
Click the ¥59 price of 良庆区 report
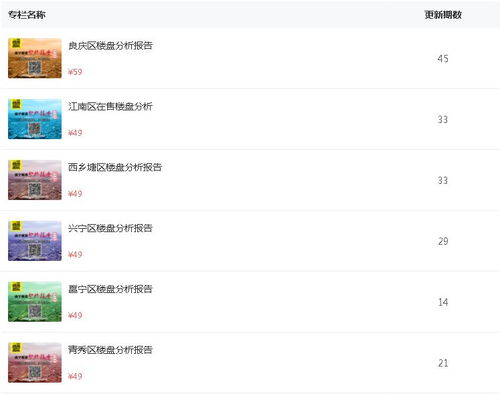[75, 72]
